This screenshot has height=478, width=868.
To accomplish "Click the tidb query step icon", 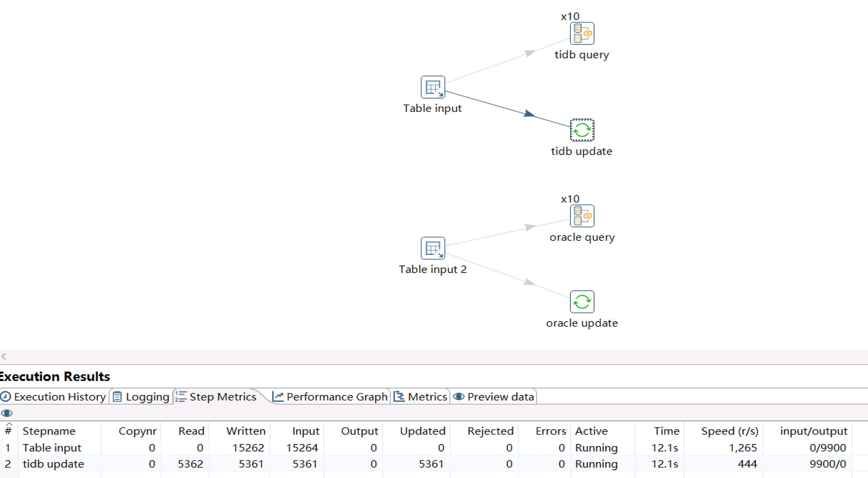I will (x=582, y=34).
